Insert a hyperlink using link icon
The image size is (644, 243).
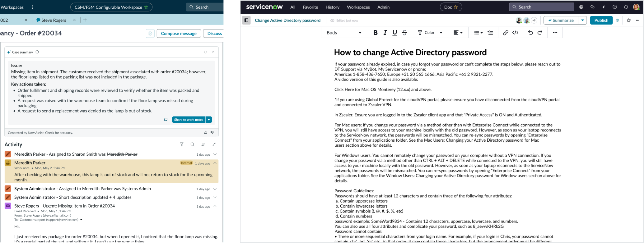pyautogui.click(x=506, y=33)
